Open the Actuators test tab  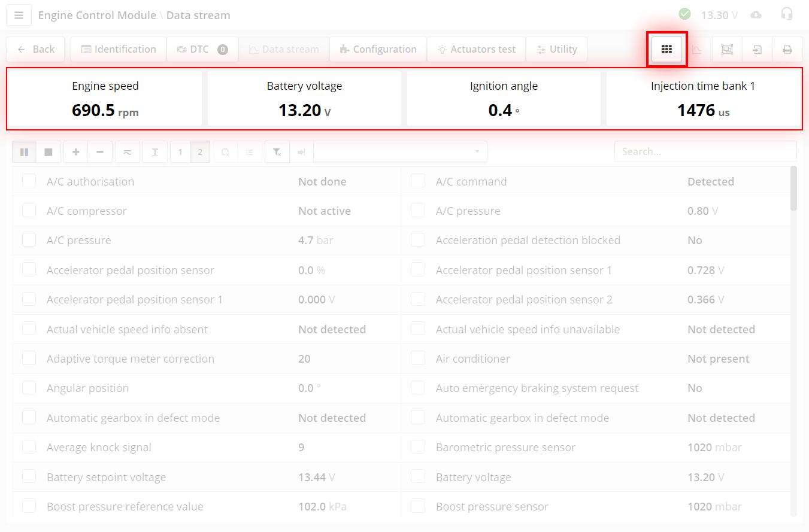(476, 50)
